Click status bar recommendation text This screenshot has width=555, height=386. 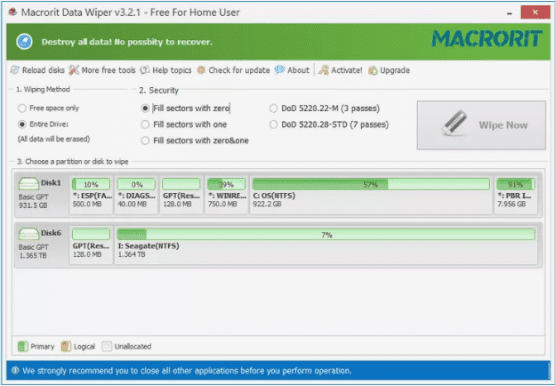coord(187,371)
